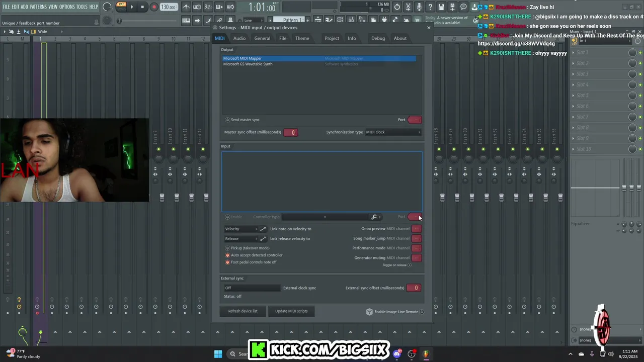644x362 pixels.
Task: Toggle the metronome icon
Action: pyautogui.click(x=186, y=7)
